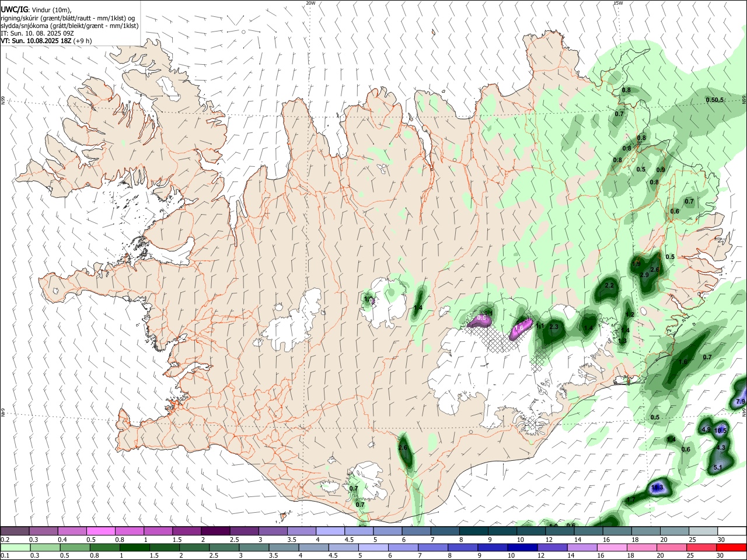The height and width of the screenshot is (560, 747).
Task: Pick the dull purple 0.2 swatch in upper legend
Action: coord(14,531)
